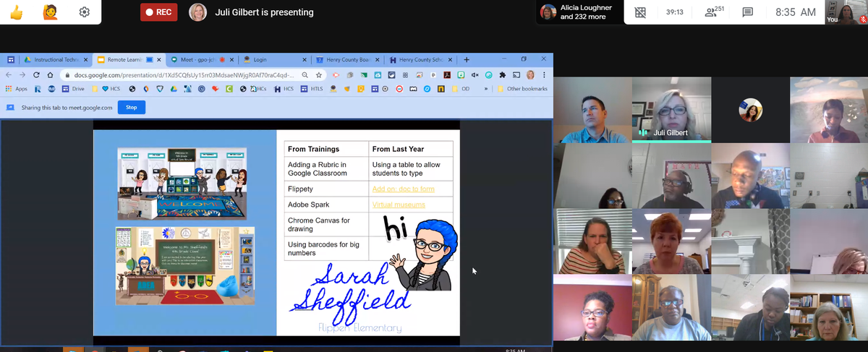
Task: Open Chrome three-dot menu
Action: pyautogui.click(x=543, y=74)
